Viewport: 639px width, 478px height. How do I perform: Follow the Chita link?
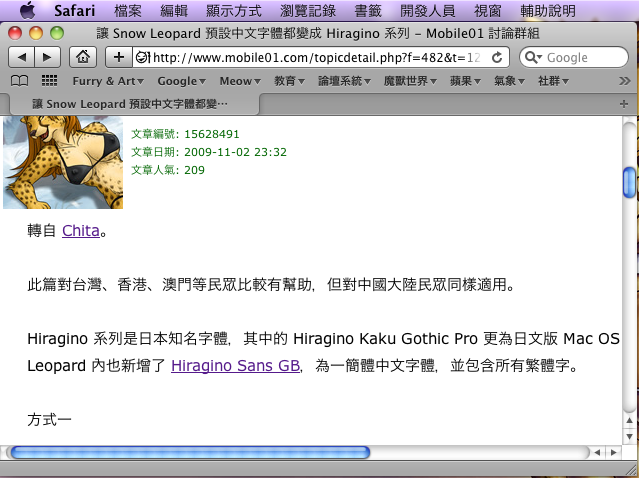pyautogui.click(x=81, y=231)
